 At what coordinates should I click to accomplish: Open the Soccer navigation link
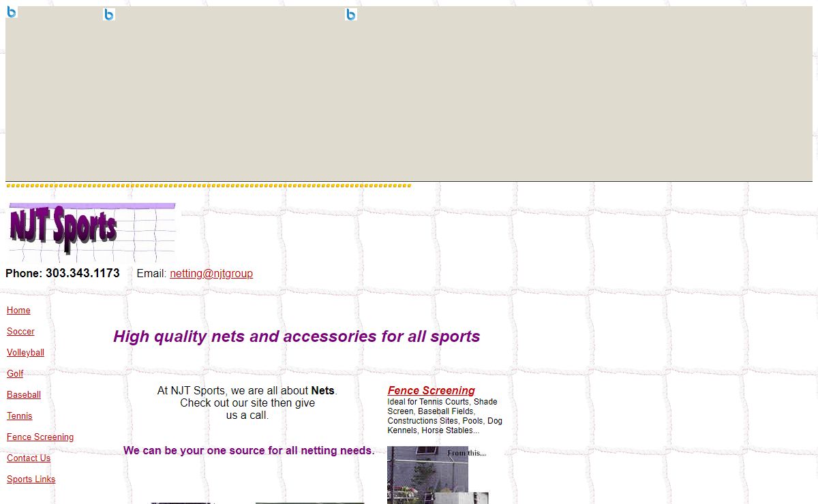pyautogui.click(x=20, y=331)
